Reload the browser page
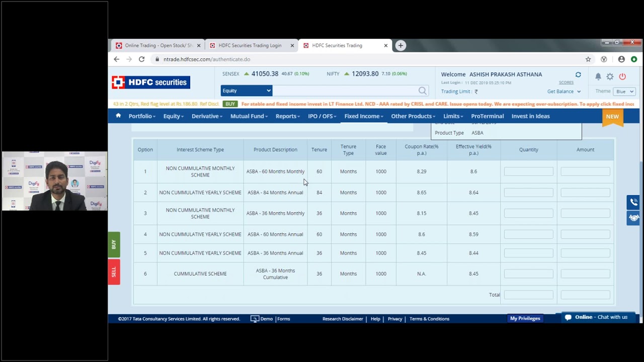 [141, 59]
